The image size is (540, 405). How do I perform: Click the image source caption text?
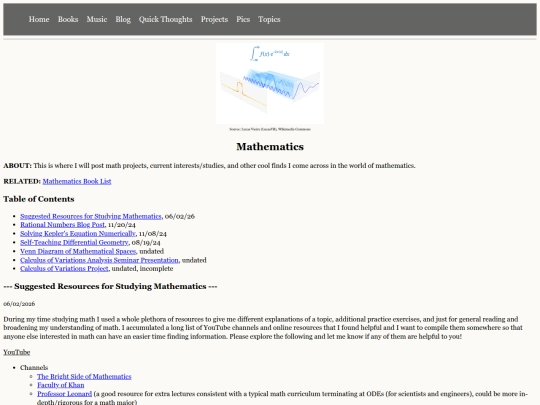coord(270,129)
